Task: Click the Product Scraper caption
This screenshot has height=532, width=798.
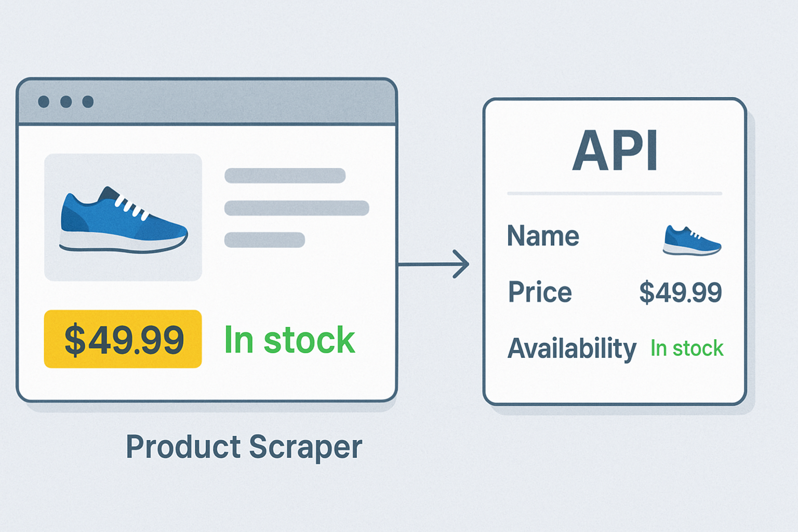Action: pos(244,447)
